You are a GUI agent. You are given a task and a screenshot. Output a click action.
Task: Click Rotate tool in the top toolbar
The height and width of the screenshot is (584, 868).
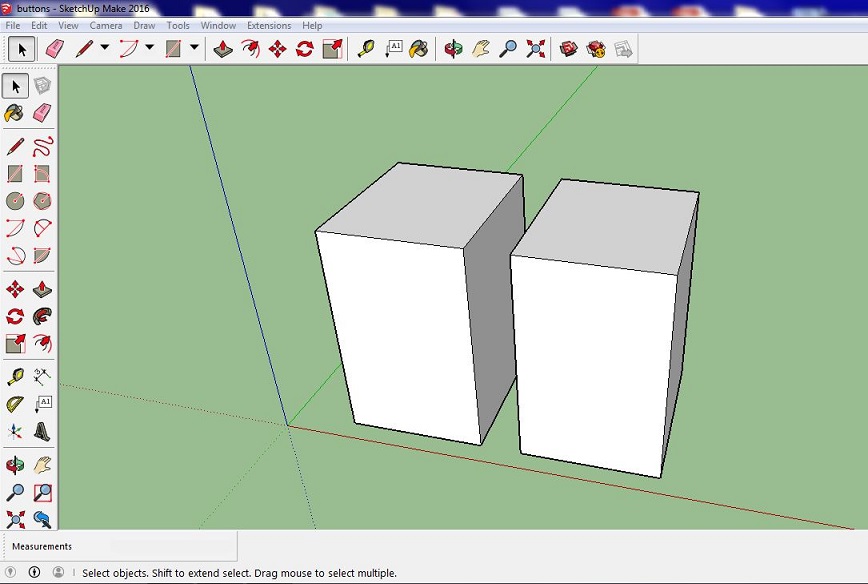tap(304, 49)
